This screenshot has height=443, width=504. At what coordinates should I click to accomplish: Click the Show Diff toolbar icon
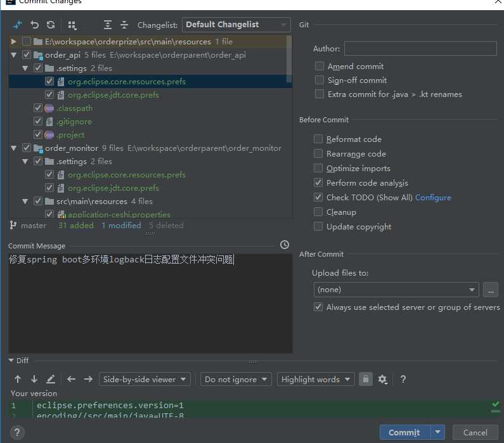[17, 25]
